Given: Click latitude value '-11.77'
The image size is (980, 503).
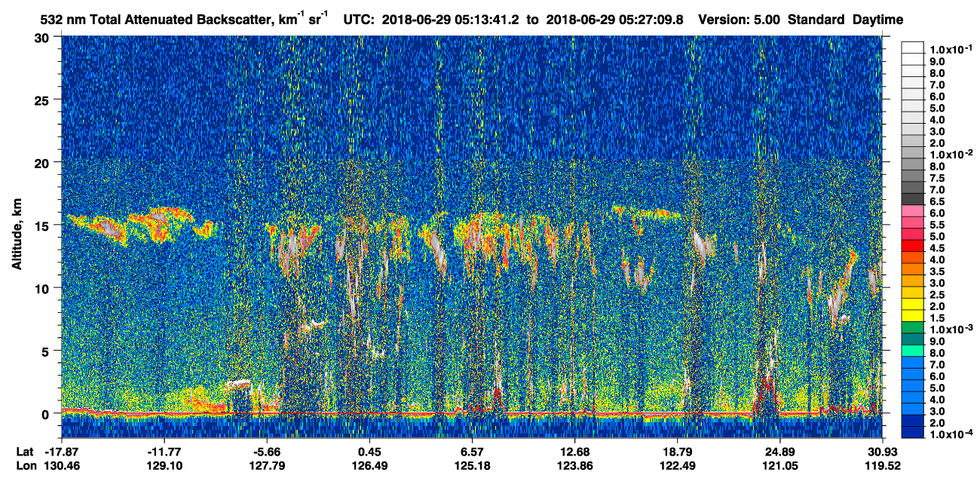Looking at the screenshot, I should click(164, 452).
